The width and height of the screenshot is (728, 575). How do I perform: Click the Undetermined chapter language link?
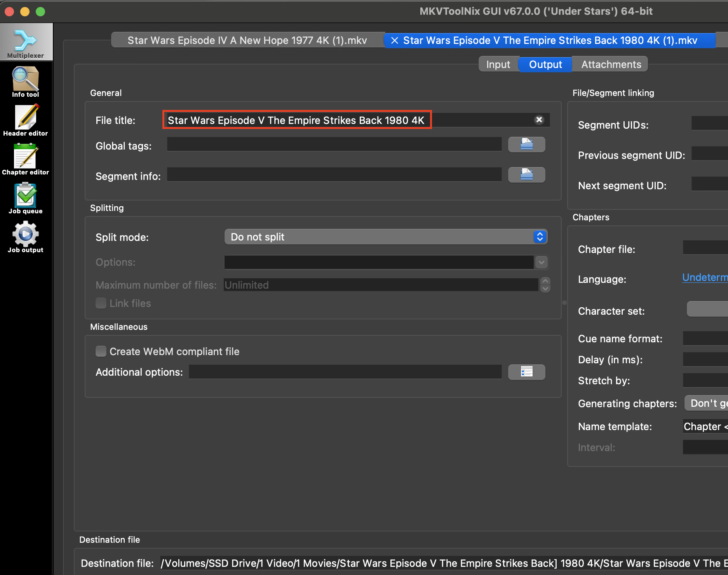(x=705, y=277)
